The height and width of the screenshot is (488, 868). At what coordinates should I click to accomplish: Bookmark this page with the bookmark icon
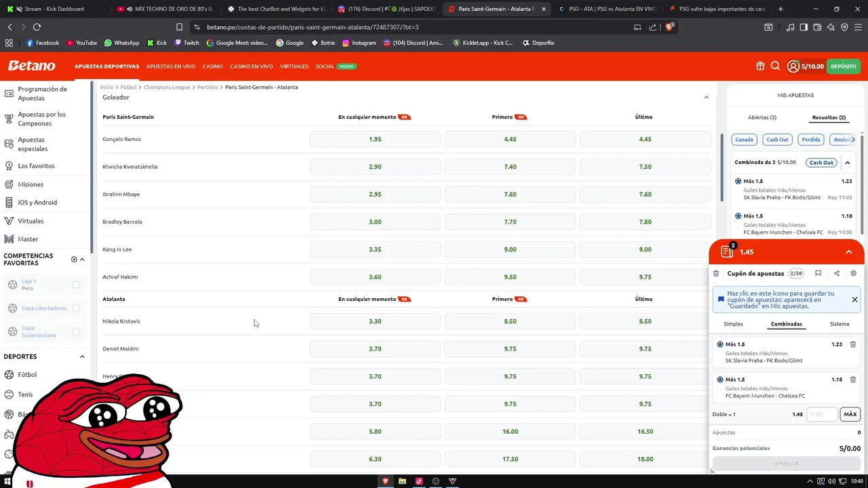click(x=179, y=27)
